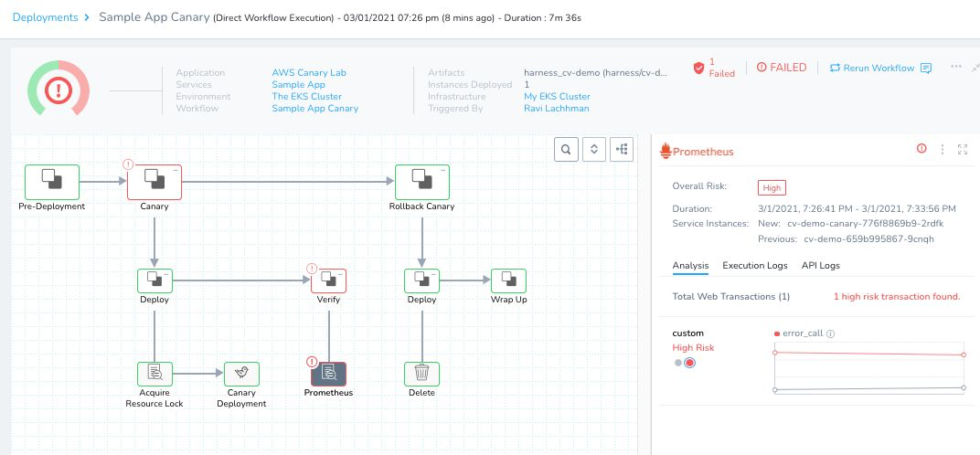Open My EKS Cluster infrastructure link
The width and height of the screenshot is (980, 455).
[x=557, y=96]
